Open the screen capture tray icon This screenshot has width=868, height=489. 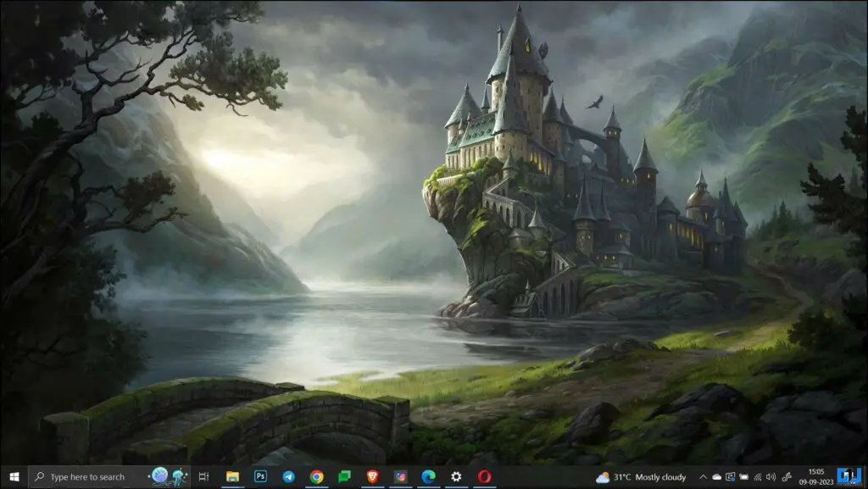point(730,477)
